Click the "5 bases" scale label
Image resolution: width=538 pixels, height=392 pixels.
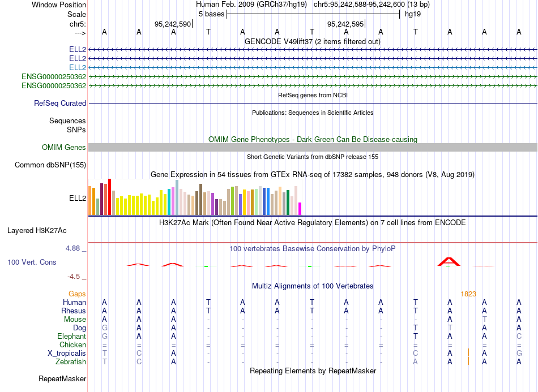(x=211, y=14)
